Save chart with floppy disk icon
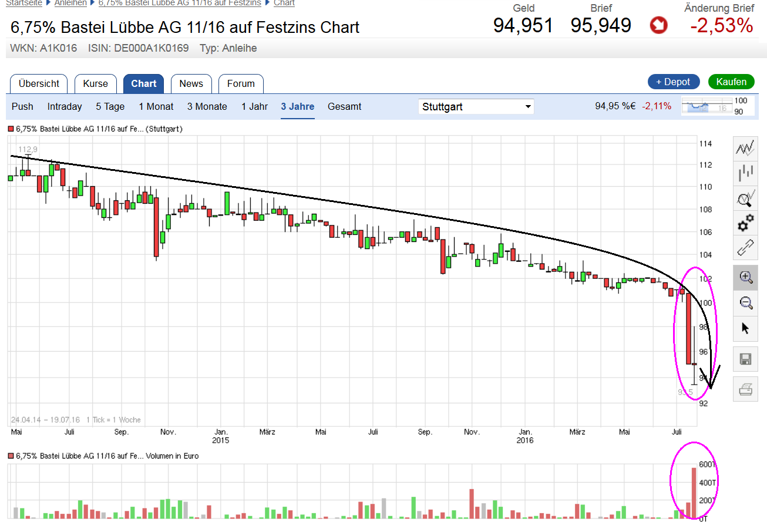767x532 pixels. [745, 359]
